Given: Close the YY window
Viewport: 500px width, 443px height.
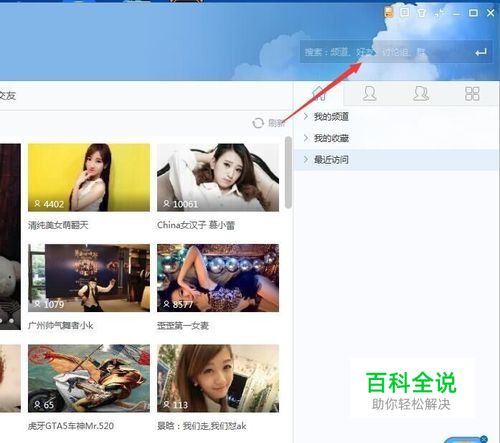Looking at the screenshot, I should (490, 13).
